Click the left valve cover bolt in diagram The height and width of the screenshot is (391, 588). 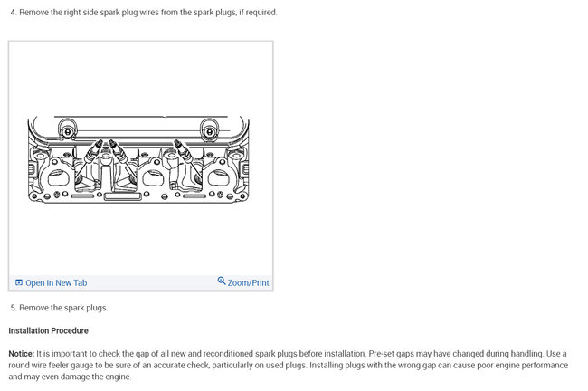pos(68,132)
